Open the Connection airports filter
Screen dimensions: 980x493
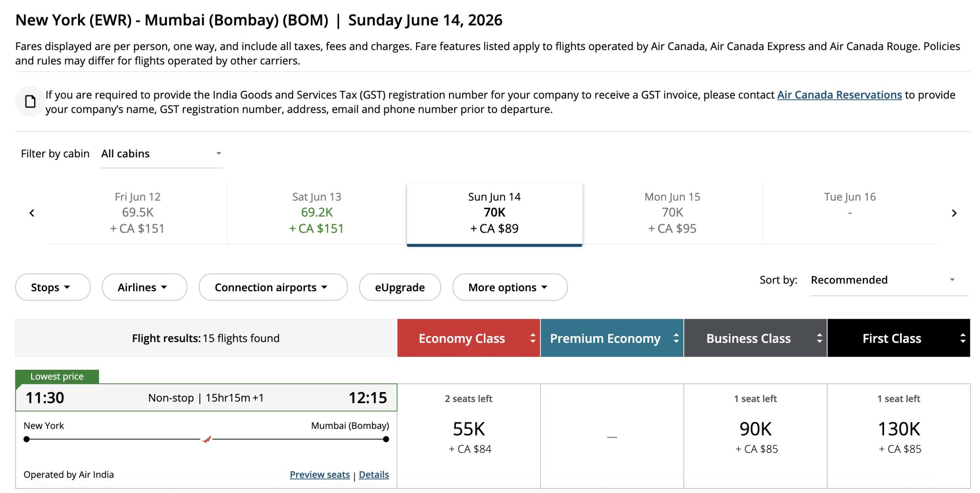point(273,287)
